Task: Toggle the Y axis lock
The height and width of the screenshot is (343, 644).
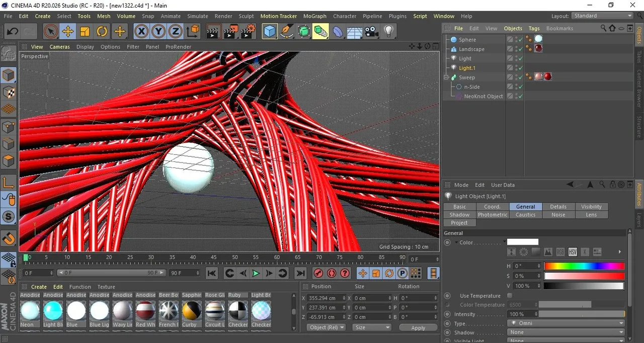Action: 158,32
